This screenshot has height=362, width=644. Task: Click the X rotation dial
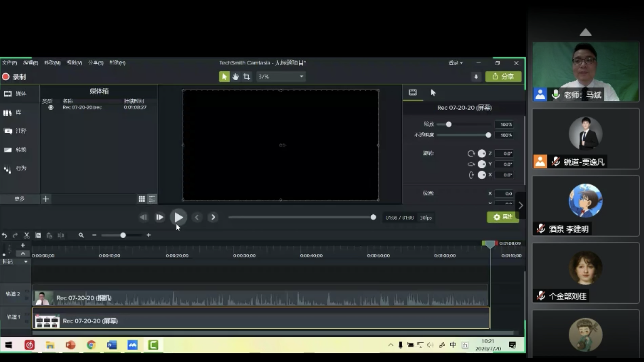pyautogui.click(x=482, y=175)
